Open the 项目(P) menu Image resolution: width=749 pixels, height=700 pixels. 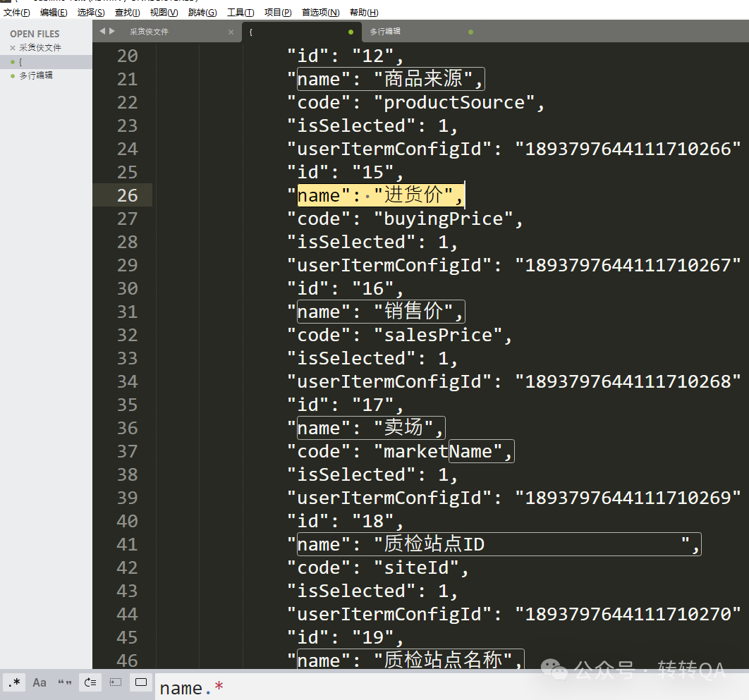(x=278, y=13)
